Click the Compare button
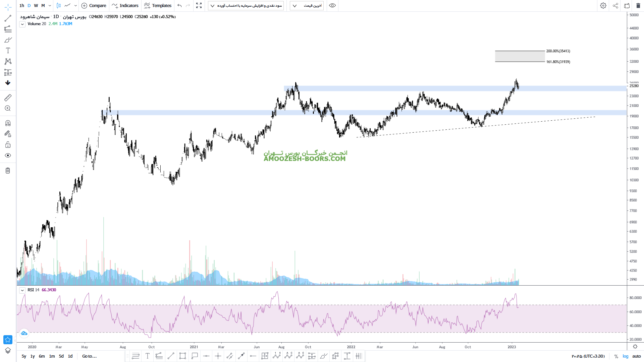Viewport: 644px width, 362px height. click(x=94, y=5)
